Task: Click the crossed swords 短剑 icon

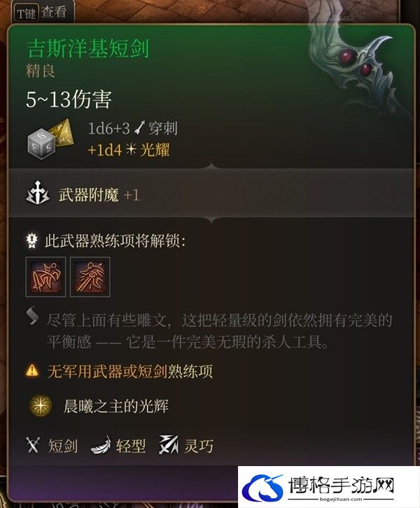Action: [x=33, y=445]
